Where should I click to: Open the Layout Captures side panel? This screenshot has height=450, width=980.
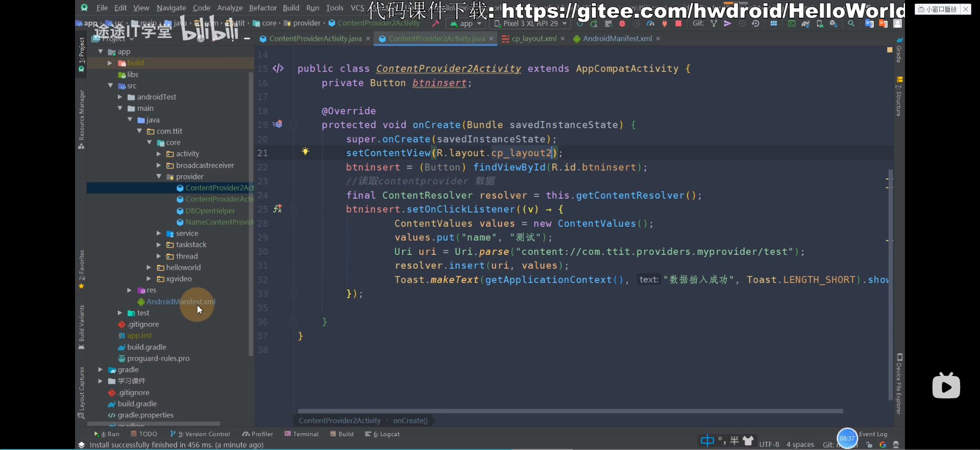(x=81, y=392)
